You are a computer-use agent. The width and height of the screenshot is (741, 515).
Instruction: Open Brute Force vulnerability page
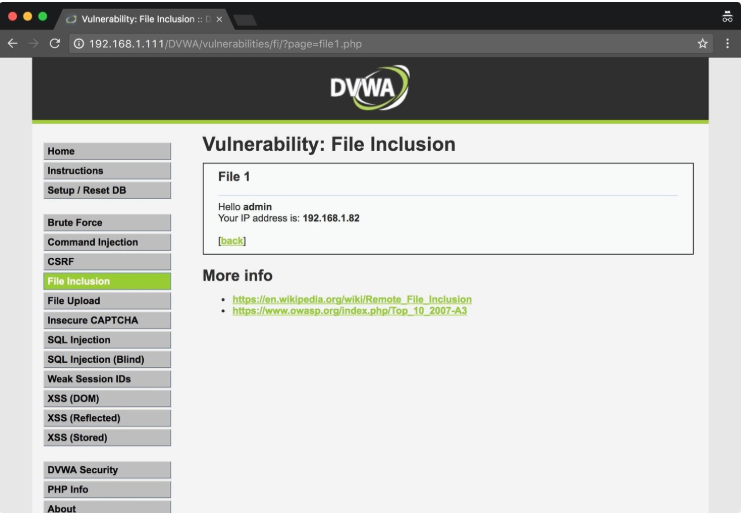[x=107, y=223]
